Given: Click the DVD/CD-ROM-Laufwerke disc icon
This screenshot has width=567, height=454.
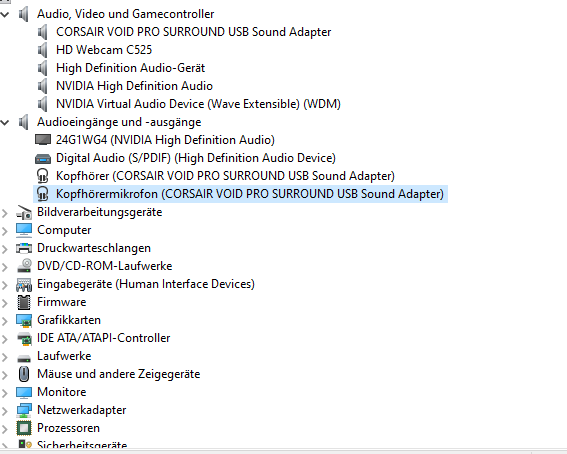Looking at the screenshot, I should coord(24,266).
